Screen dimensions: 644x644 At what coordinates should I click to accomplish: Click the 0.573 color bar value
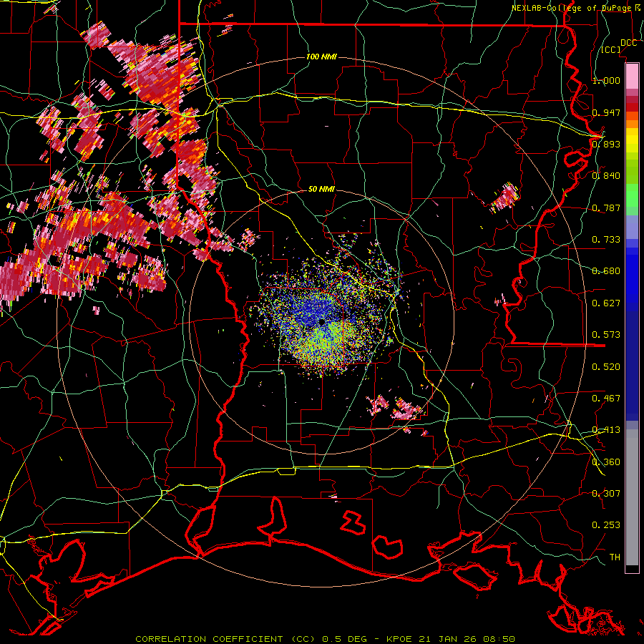click(606, 335)
